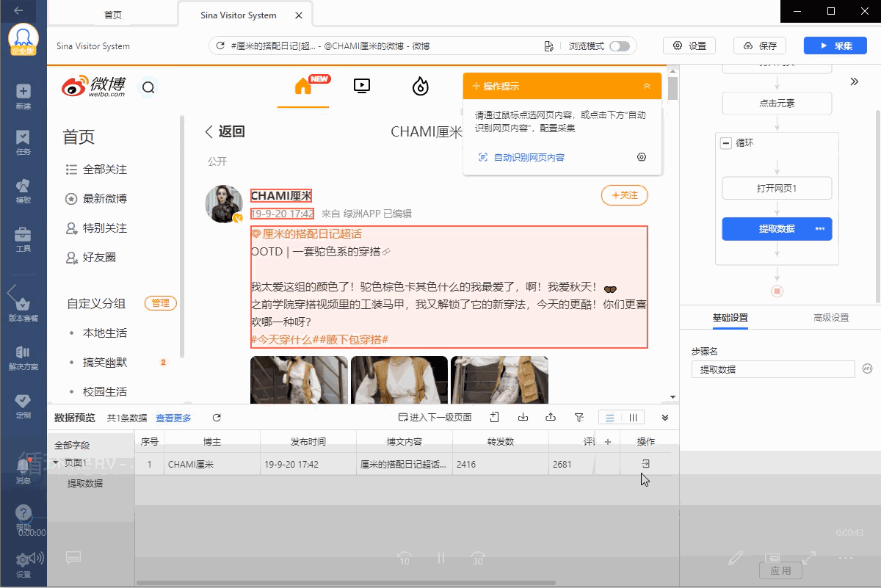Open the 模板 (Templates) sidebar icon
Screen dimensions: 881x588
(23, 190)
